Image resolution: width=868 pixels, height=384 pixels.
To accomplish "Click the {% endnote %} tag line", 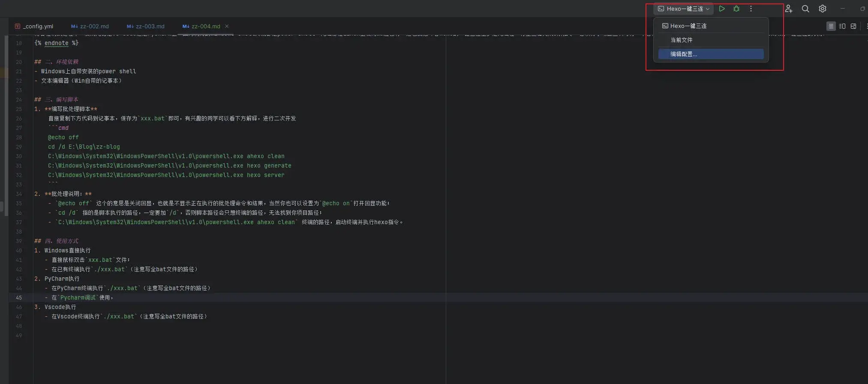I will 57,43.
